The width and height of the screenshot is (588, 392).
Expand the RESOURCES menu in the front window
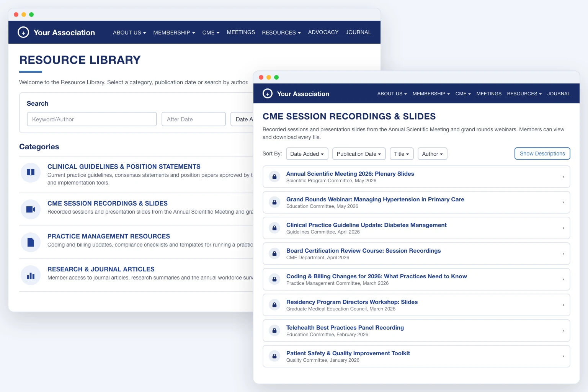pyautogui.click(x=524, y=94)
